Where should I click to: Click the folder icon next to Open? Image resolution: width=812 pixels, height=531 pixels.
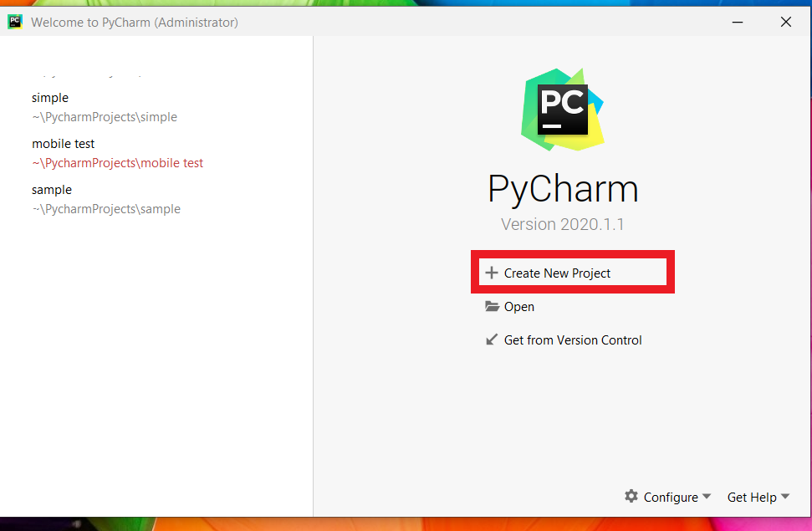[x=492, y=307]
